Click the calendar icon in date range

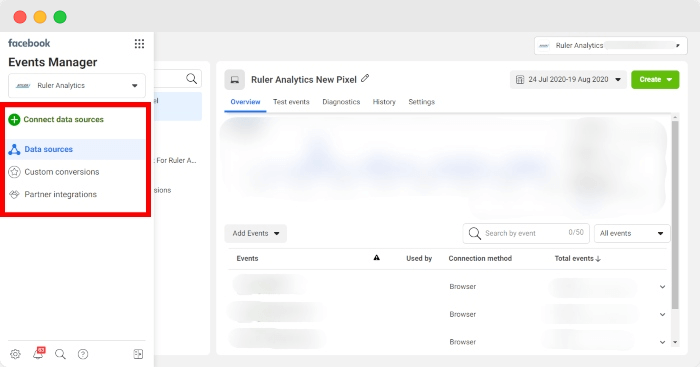[x=520, y=79]
